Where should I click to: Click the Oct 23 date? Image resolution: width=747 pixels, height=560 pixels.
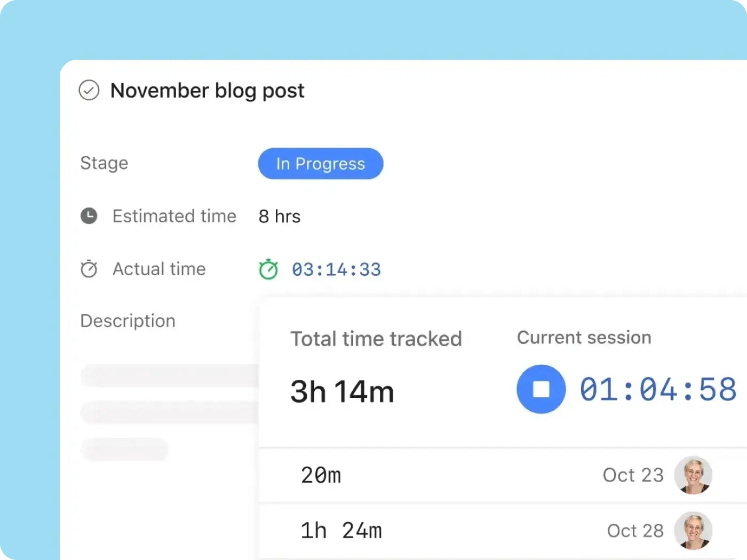click(633, 475)
